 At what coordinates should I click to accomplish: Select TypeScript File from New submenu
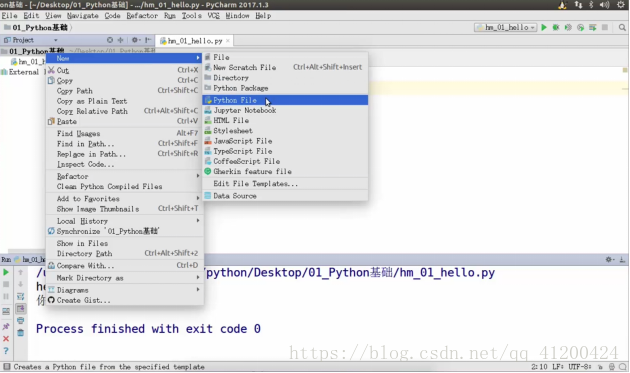click(285, 151)
